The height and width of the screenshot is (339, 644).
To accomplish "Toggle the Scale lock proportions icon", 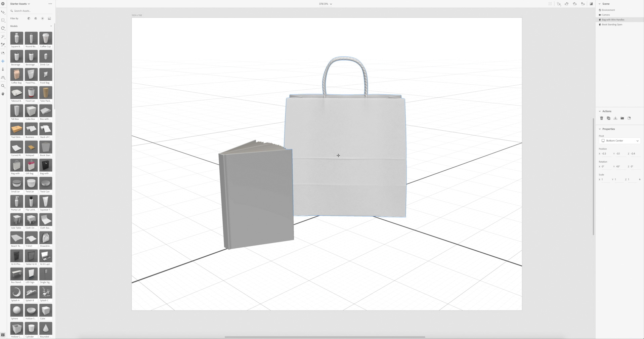I will coord(640,179).
